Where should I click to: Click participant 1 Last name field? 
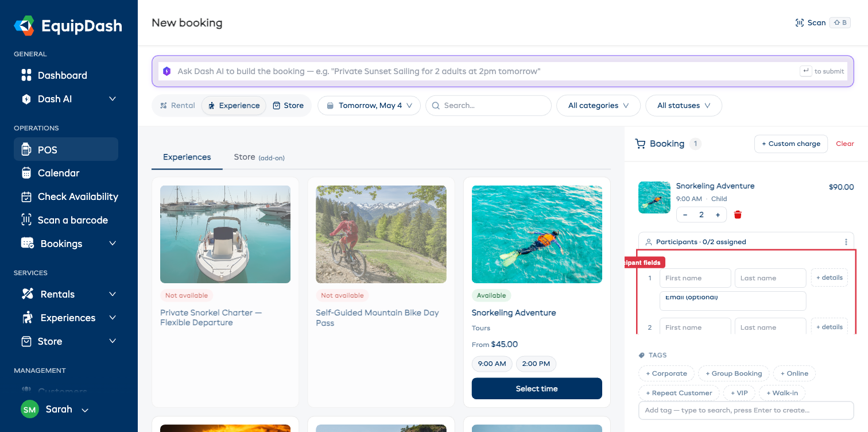point(770,278)
